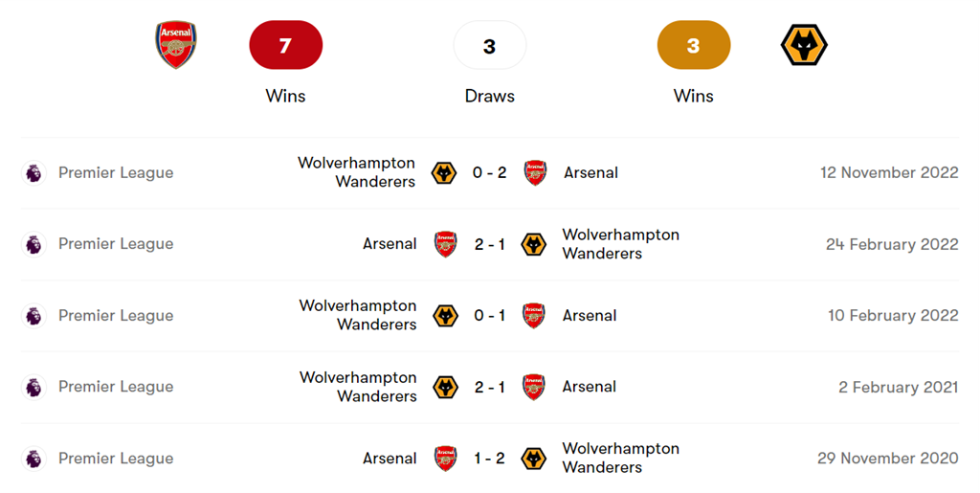Click Arsenal team name in 29 November 2020 row

point(390,459)
